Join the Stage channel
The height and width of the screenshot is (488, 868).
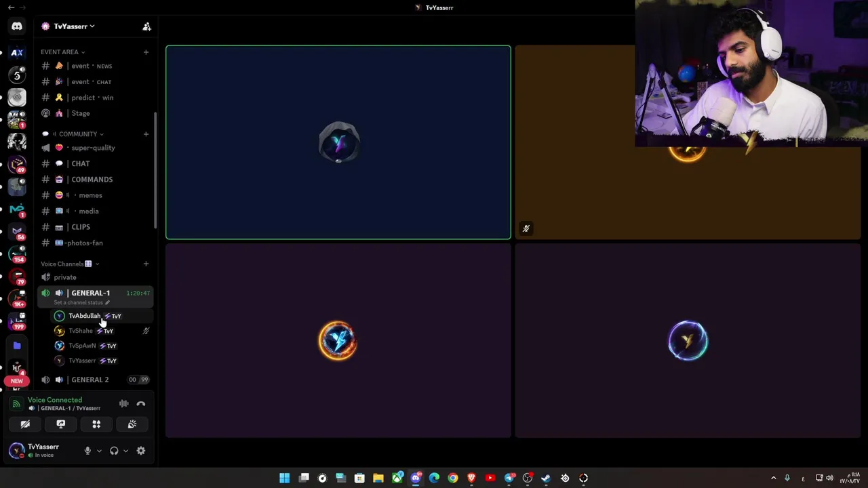tap(95, 113)
